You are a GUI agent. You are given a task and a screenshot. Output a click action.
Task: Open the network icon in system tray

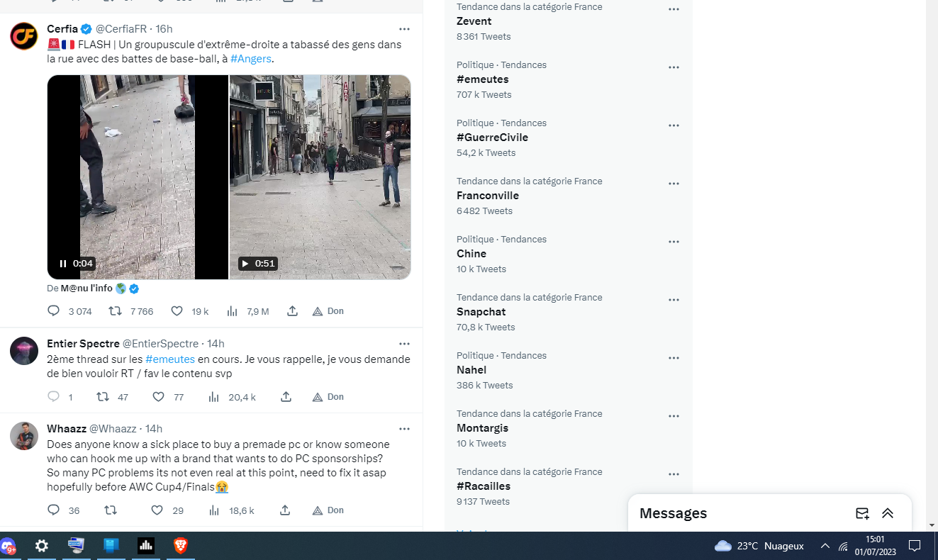[x=843, y=546]
